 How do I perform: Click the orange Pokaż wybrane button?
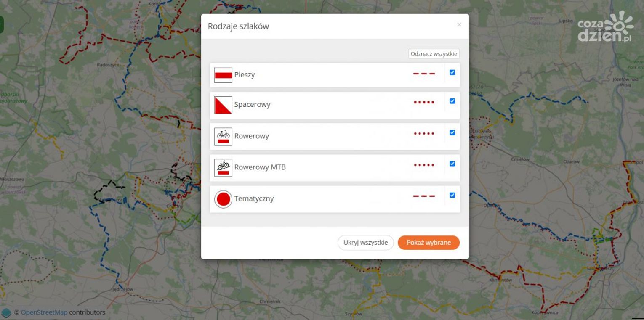click(x=428, y=243)
